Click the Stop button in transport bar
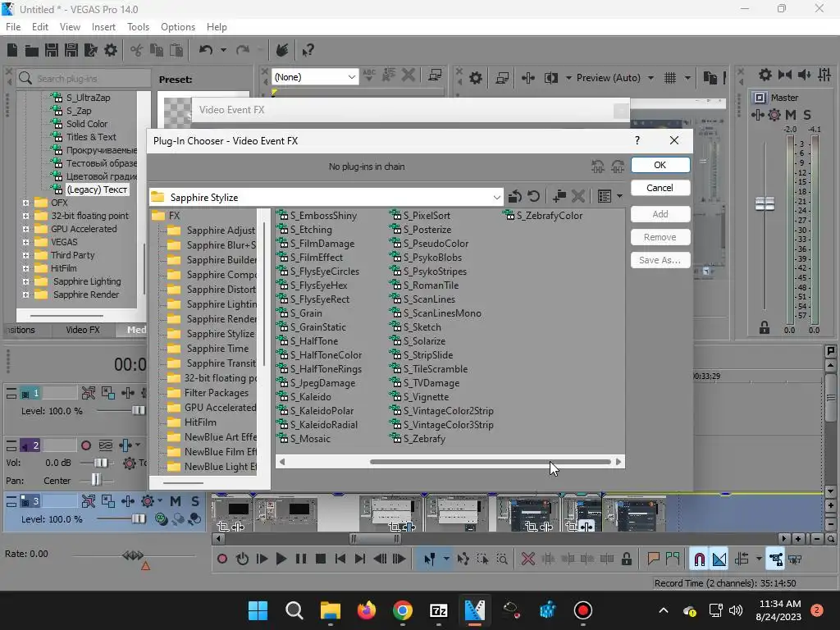Image resolution: width=840 pixels, height=630 pixels. tap(321, 559)
